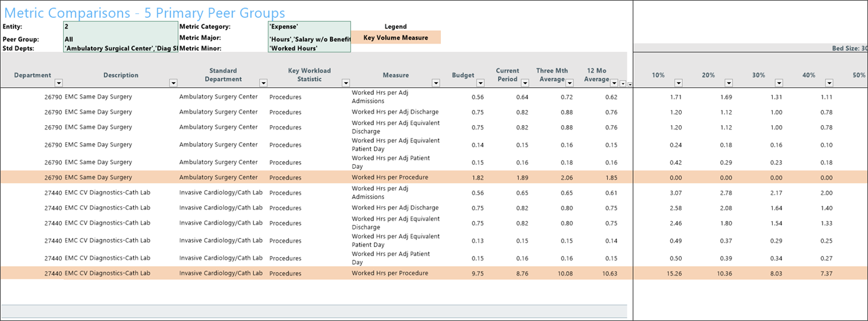
Task: Select the Metric Major cell 'Hours','Salary w/o Benefit
Action: coord(309,39)
